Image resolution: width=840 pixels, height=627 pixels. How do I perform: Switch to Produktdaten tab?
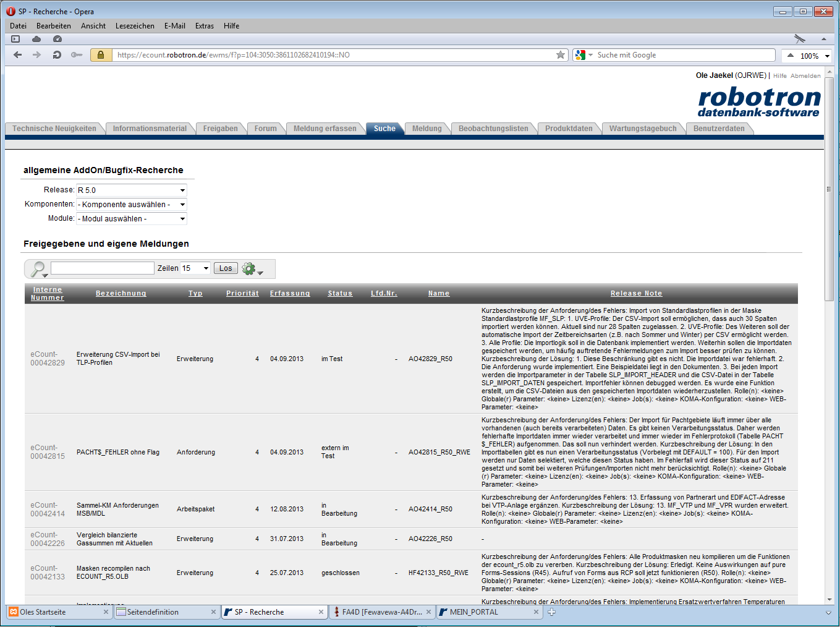coord(569,129)
